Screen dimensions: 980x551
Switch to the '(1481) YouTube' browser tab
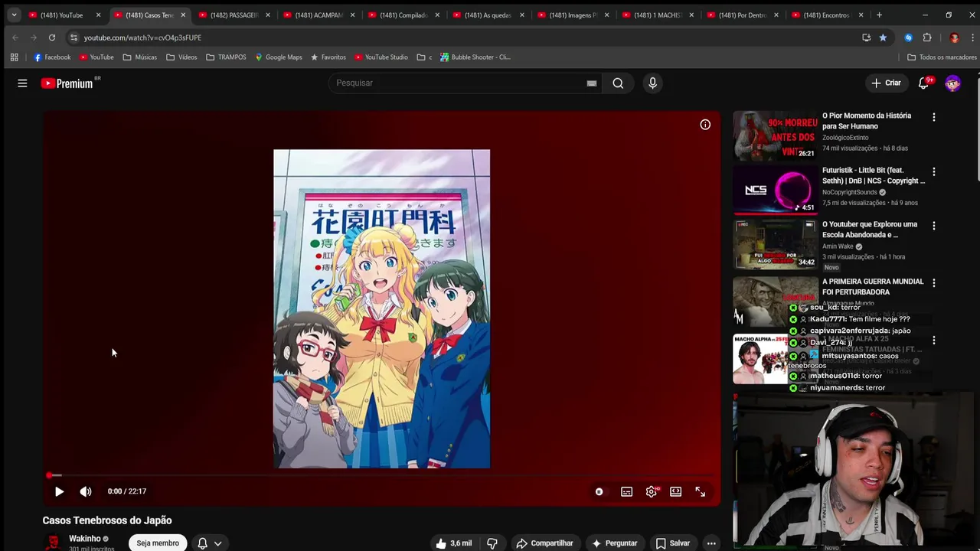coord(64,15)
